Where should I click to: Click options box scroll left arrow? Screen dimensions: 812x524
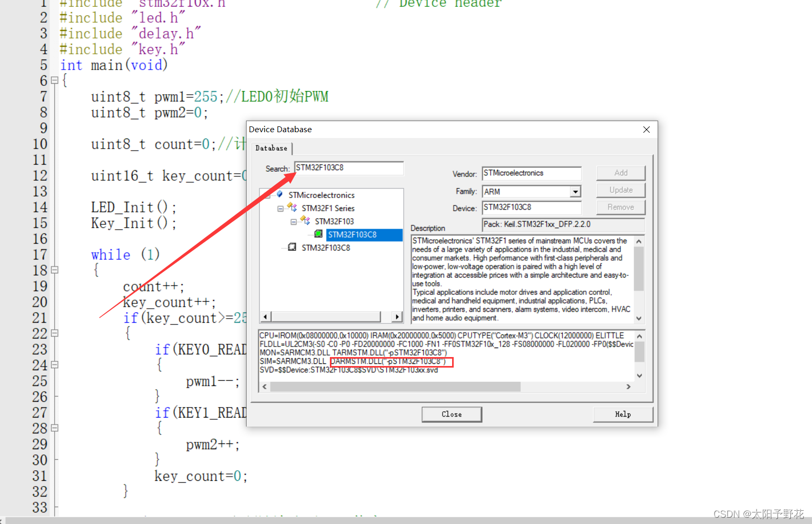(x=265, y=387)
